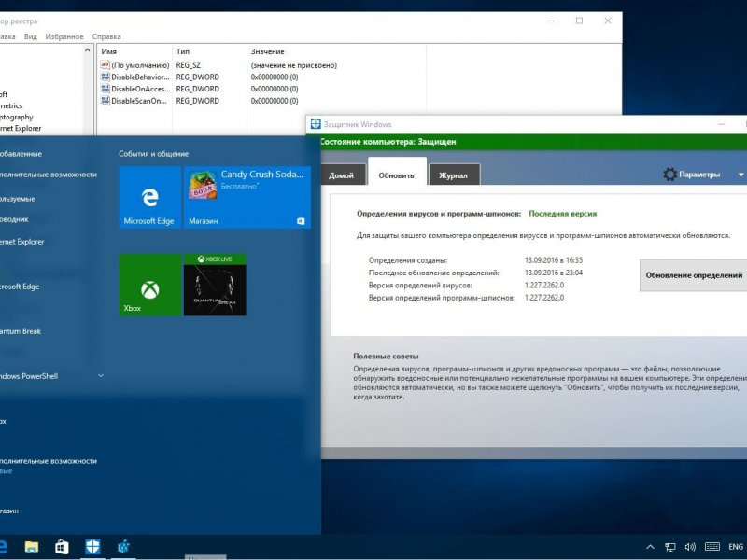Minimize the Registry Editor window
The height and width of the screenshot is (560, 747).
pyautogui.click(x=551, y=21)
